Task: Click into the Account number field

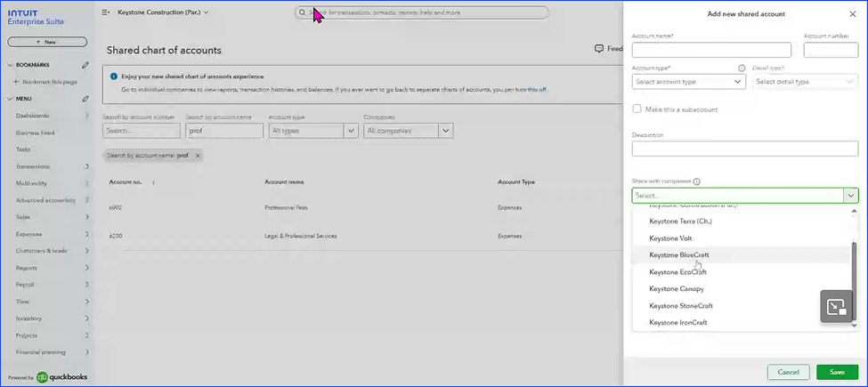Action: coord(831,50)
